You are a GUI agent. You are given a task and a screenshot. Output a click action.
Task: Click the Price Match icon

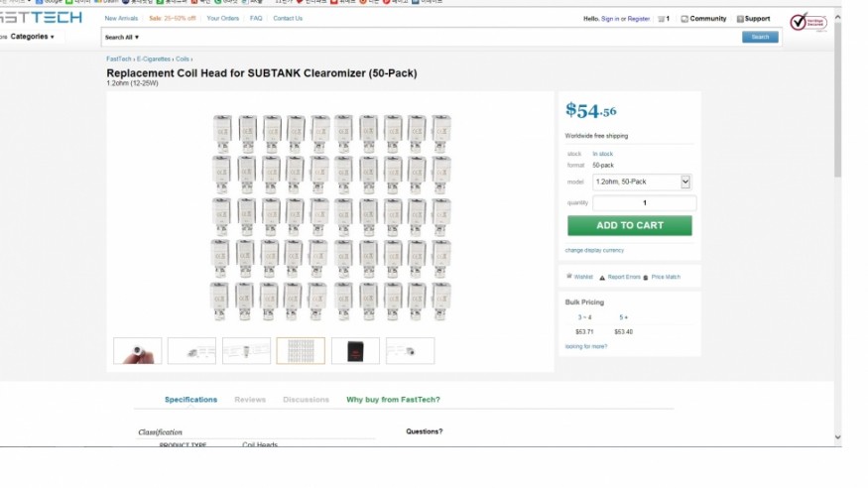646,278
